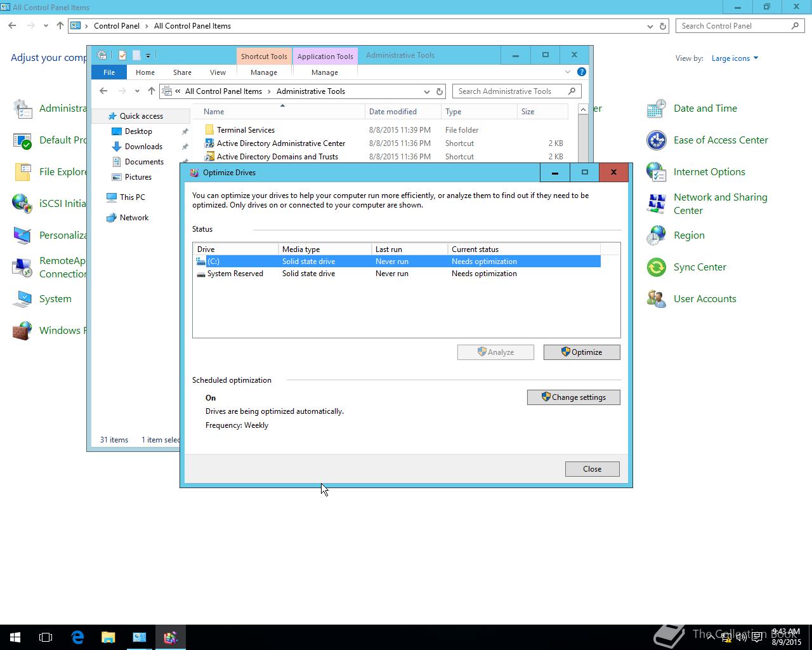Go back in Administrative Tools window
Image resolution: width=812 pixels, height=650 pixels.
103,91
